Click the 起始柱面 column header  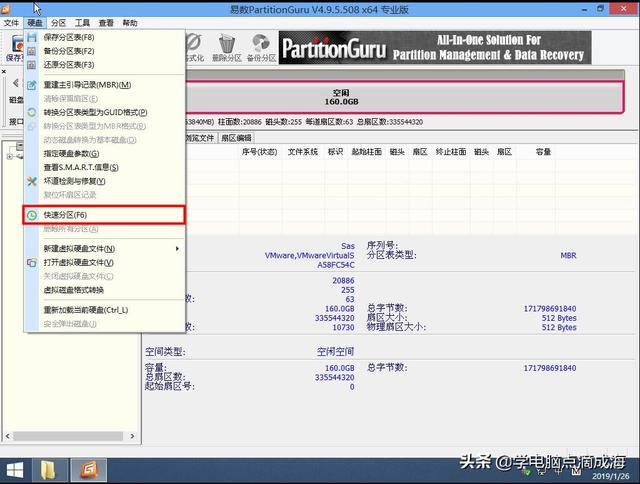coord(367,152)
